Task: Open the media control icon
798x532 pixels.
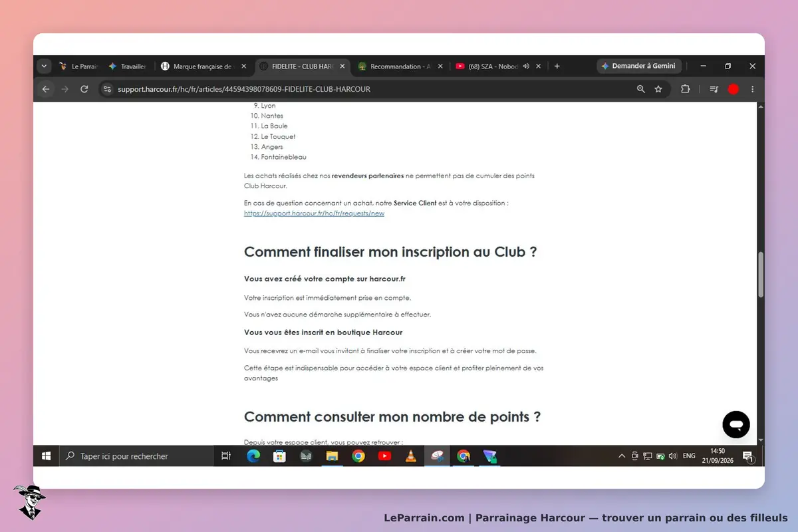Action: [x=714, y=89]
